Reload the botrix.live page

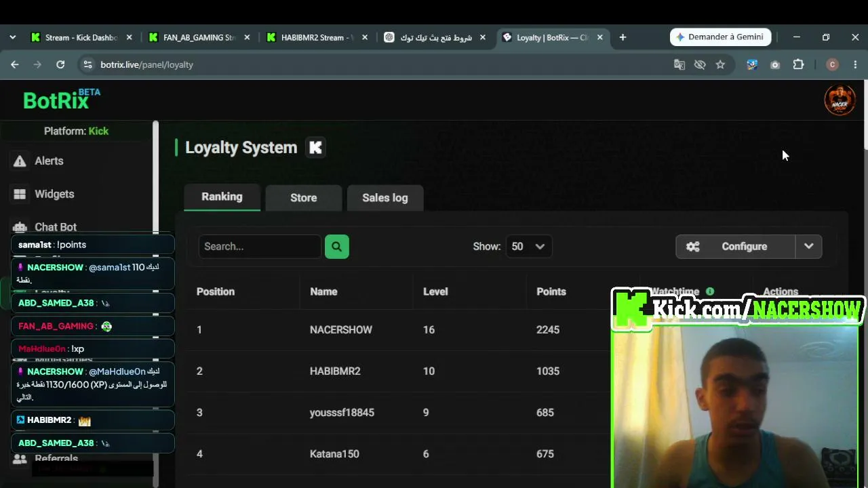(60, 64)
